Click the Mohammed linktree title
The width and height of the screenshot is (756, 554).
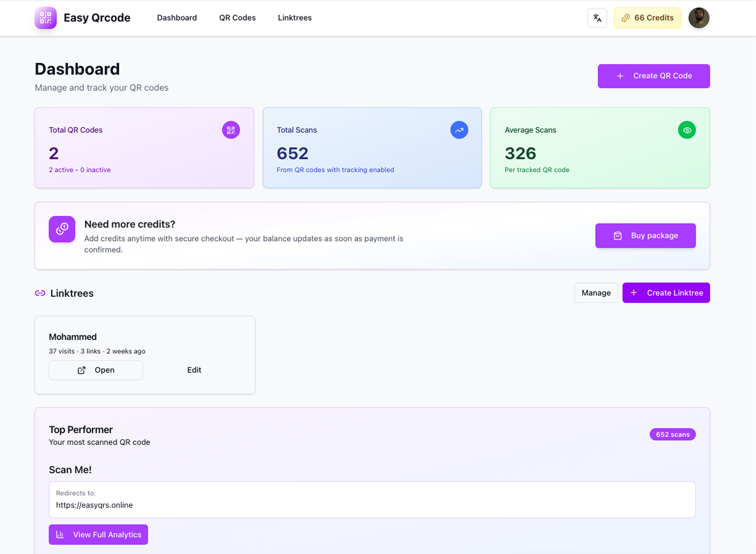73,337
